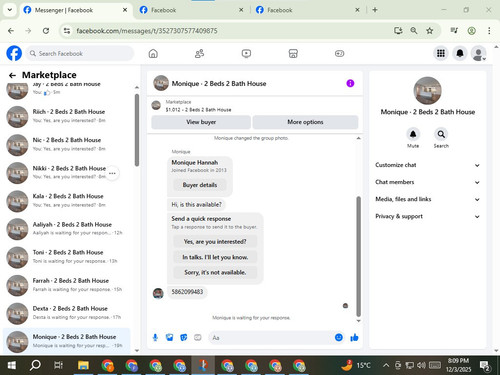Choose a sticker icon in composer

point(184,338)
